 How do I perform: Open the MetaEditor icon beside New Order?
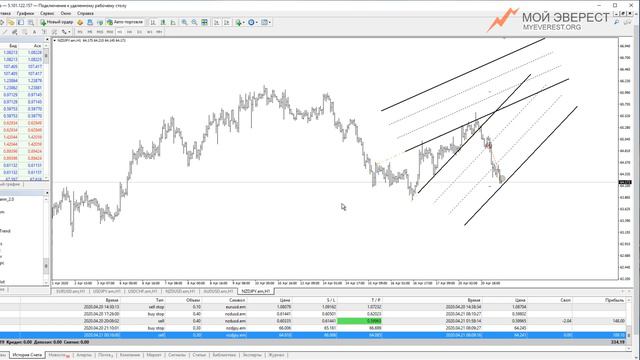click(80, 22)
